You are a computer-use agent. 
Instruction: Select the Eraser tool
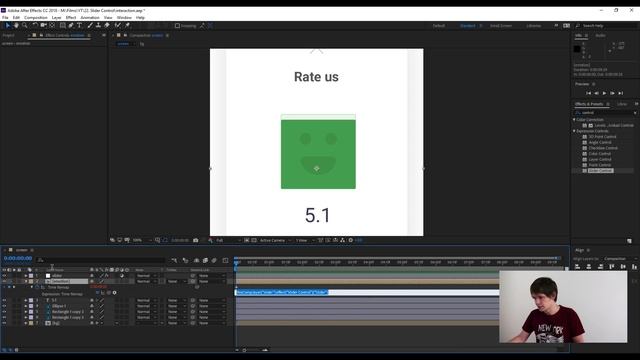[x=107, y=25]
